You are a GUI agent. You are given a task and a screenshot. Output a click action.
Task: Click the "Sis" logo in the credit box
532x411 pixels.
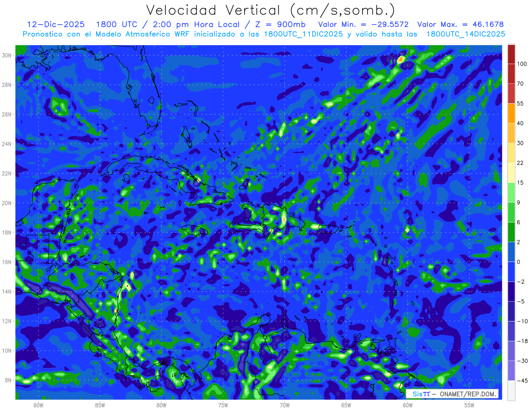coord(418,394)
